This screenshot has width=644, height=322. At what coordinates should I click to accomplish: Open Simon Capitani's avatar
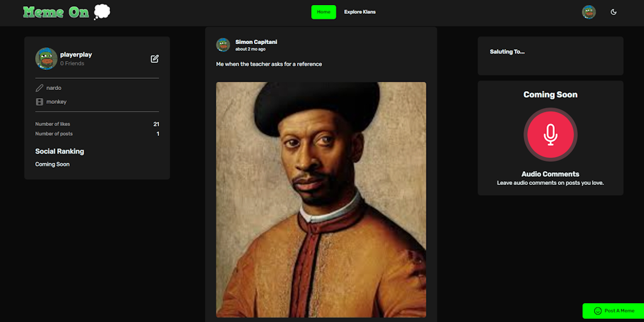pyautogui.click(x=223, y=45)
